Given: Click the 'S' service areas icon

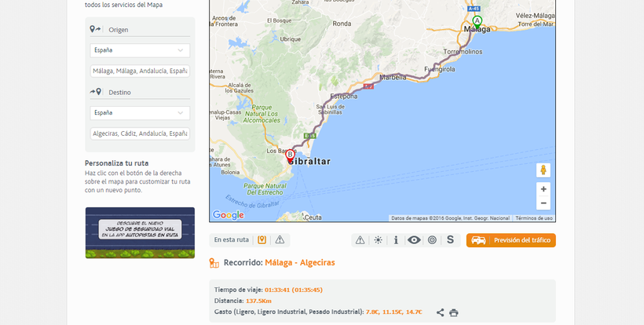Looking at the screenshot, I should 450,240.
